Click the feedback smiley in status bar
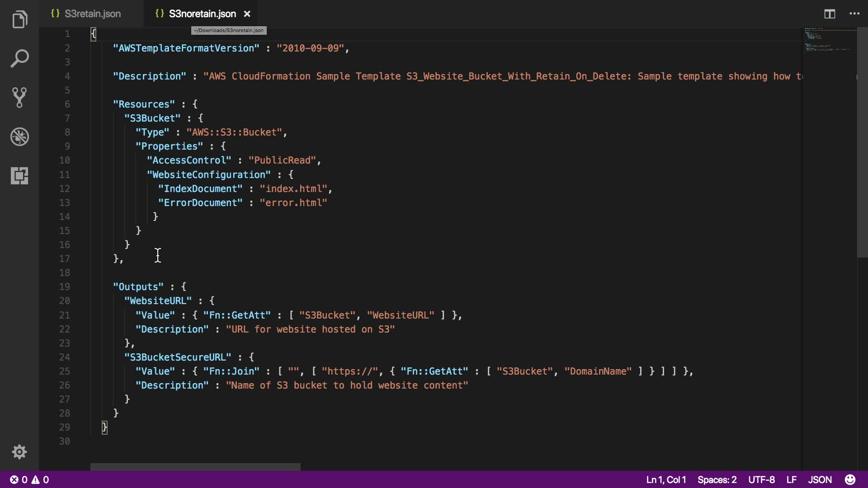The width and height of the screenshot is (868, 488). pyautogui.click(x=850, y=479)
